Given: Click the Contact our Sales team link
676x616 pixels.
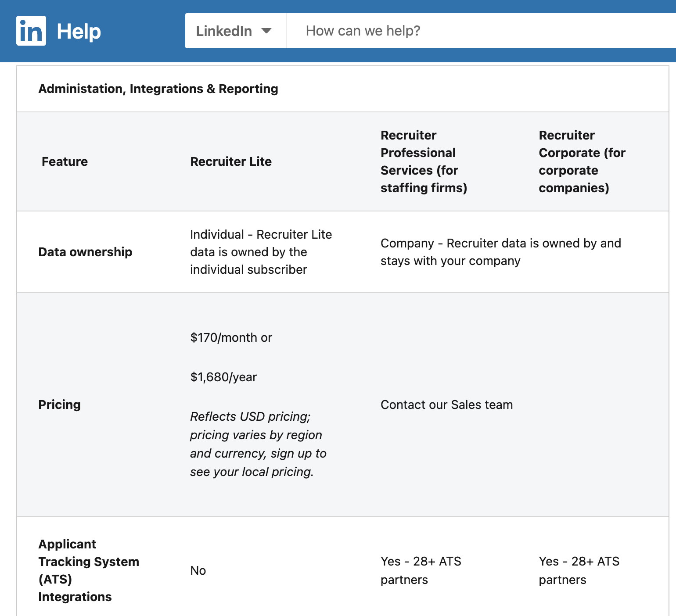Looking at the screenshot, I should tap(446, 405).
